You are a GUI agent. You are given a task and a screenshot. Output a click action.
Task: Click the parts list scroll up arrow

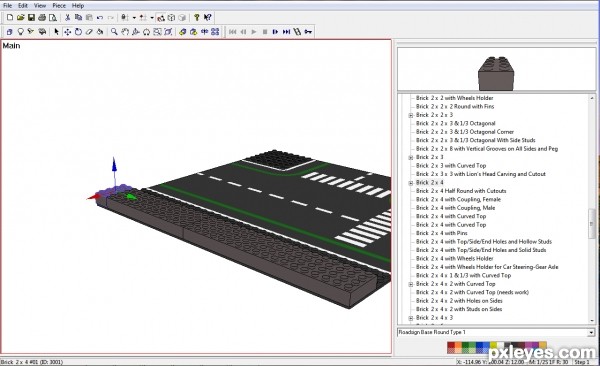[x=592, y=98]
